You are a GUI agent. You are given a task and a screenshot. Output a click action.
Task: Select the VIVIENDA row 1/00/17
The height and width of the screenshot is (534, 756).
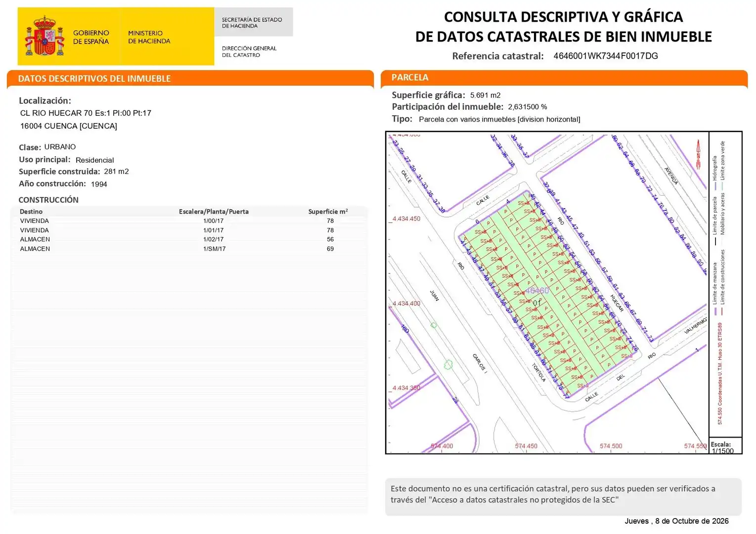[x=188, y=221]
